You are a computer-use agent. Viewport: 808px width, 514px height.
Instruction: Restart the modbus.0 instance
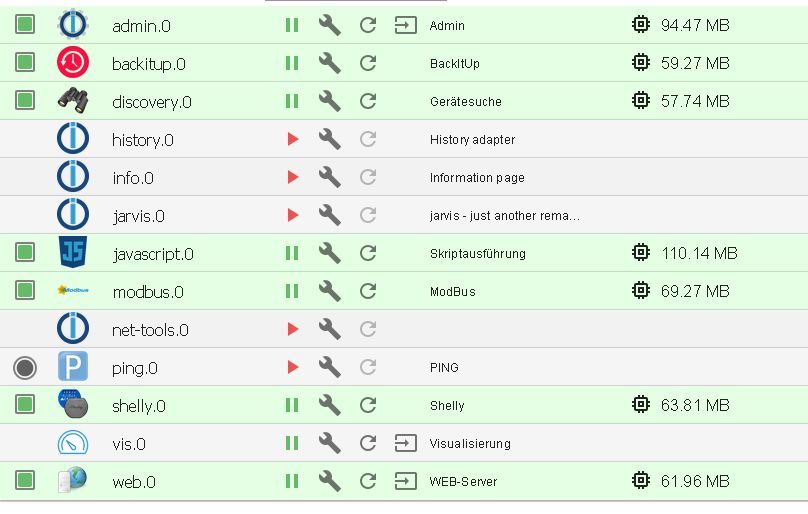tap(368, 291)
